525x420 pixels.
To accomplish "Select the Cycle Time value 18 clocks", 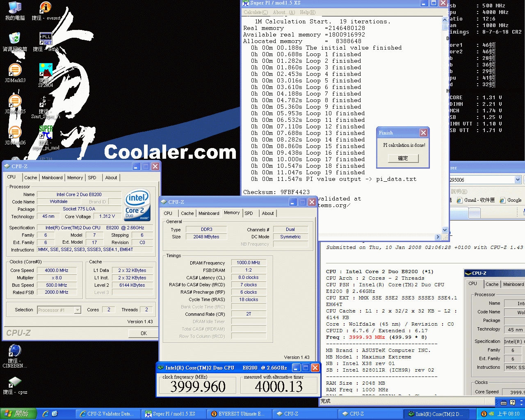I will [249, 299].
